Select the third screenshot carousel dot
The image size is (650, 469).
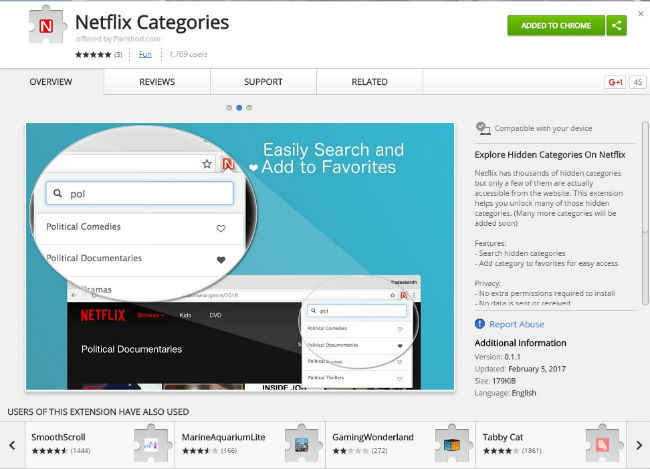(249, 108)
